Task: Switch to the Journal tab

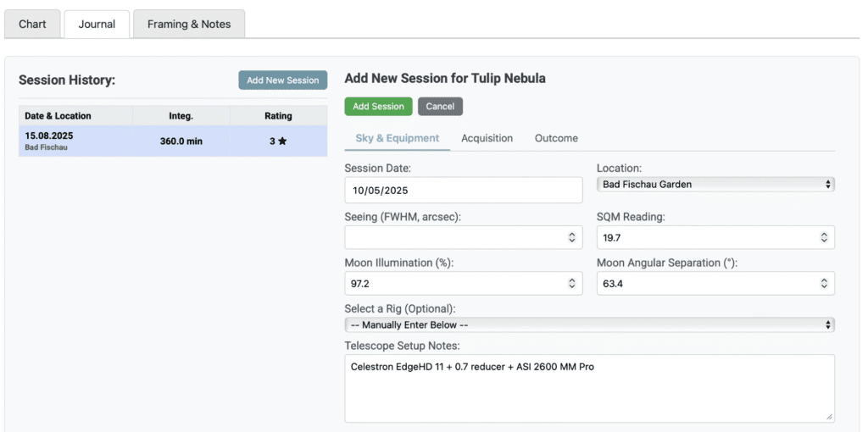Action: [x=97, y=24]
